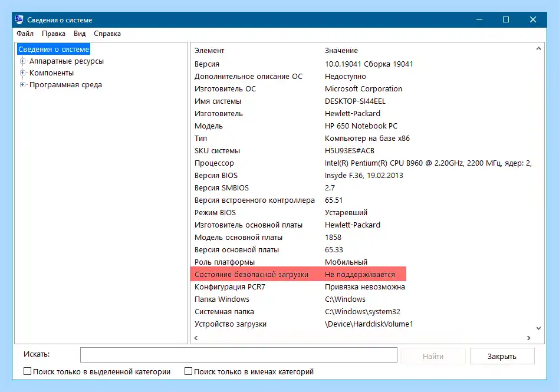Screen dimensions: 559x392
Task: Open the Вид menu
Action: click(x=80, y=34)
